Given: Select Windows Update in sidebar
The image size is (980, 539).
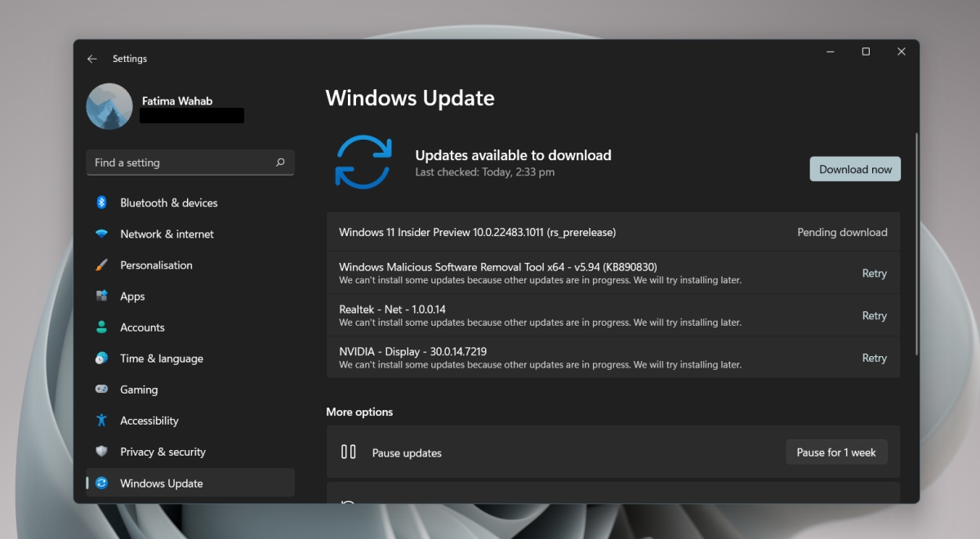Looking at the screenshot, I should click(x=190, y=483).
